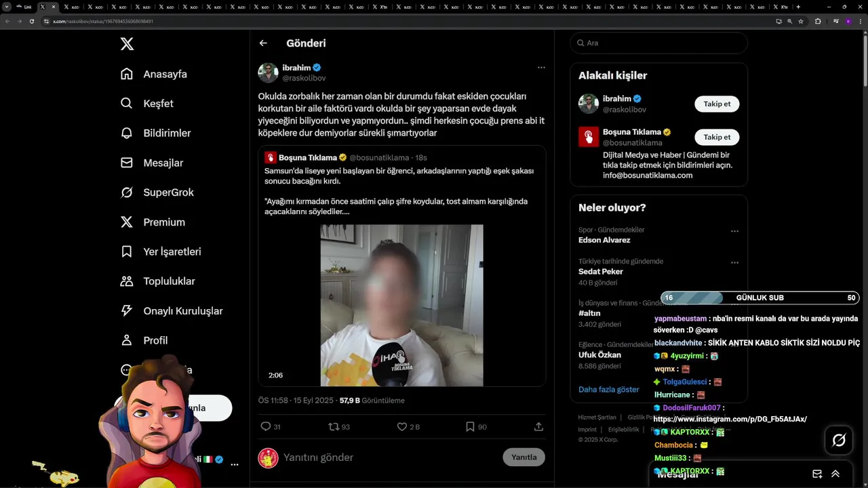Open Topluluklar communities page
The image size is (868, 488).
tap(157, 281)
